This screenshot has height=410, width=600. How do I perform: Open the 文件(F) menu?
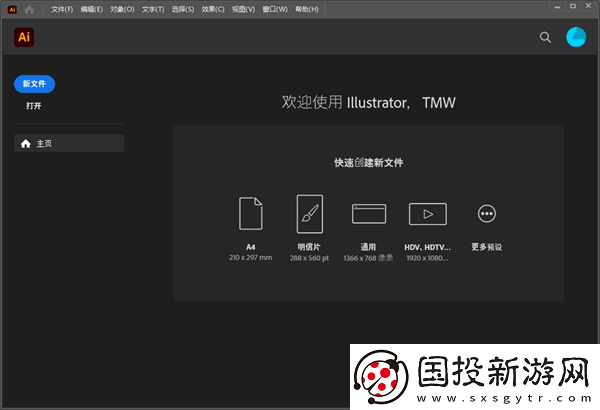tap(62, 9)
